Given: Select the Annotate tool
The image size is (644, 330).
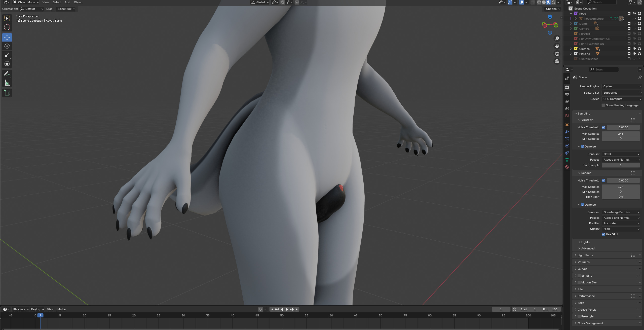Looking at the screenshot, I should click(7, 74).
